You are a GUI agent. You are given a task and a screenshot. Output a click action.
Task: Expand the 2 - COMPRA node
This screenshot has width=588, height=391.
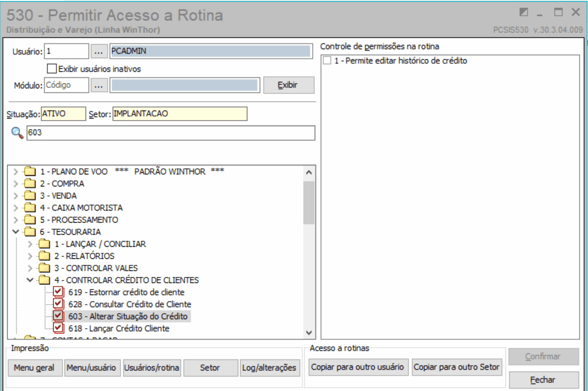pos(16,184)
